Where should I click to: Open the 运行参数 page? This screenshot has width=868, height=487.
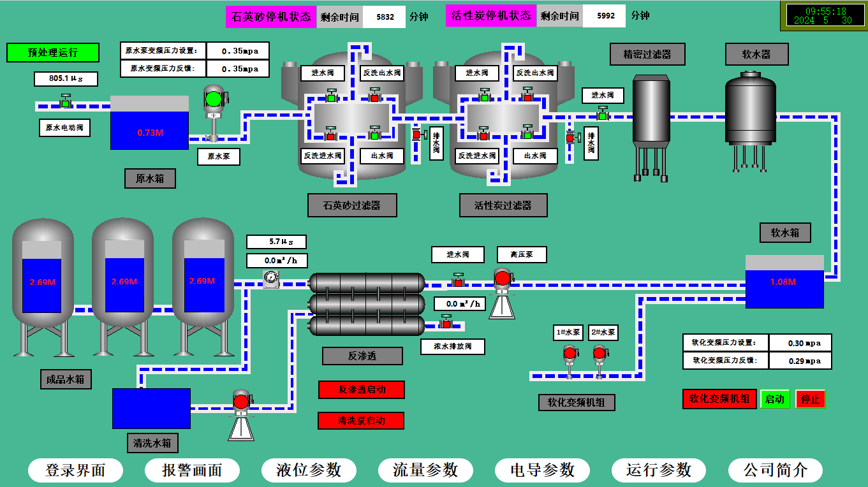(659, 470)
